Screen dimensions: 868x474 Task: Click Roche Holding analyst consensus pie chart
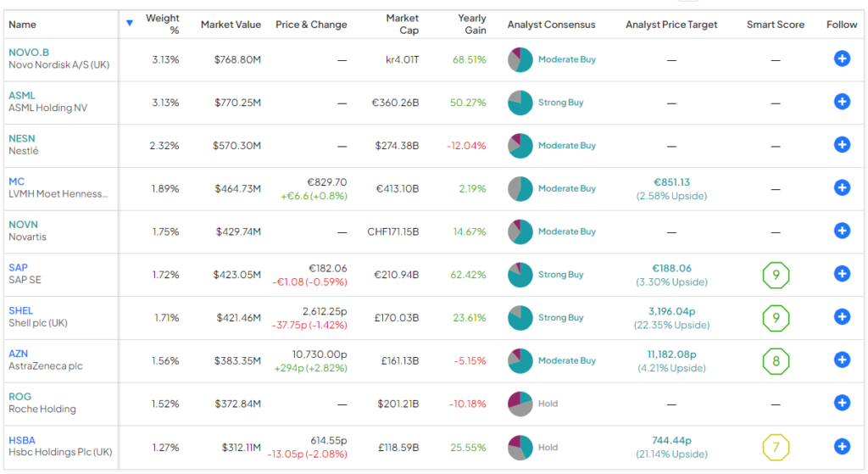click(520, 404)
